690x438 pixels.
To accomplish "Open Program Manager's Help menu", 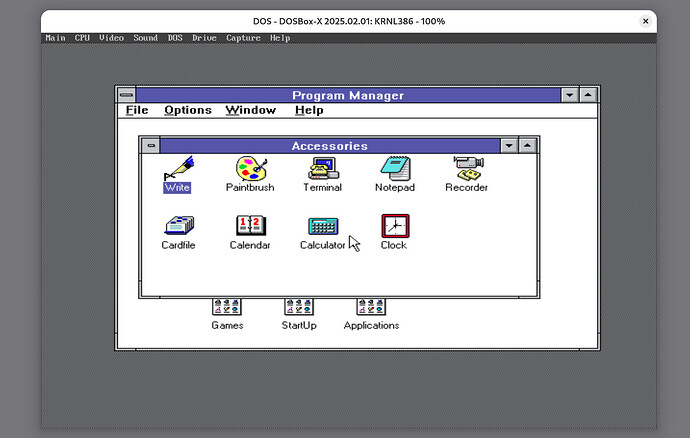I will pos(309,110).
